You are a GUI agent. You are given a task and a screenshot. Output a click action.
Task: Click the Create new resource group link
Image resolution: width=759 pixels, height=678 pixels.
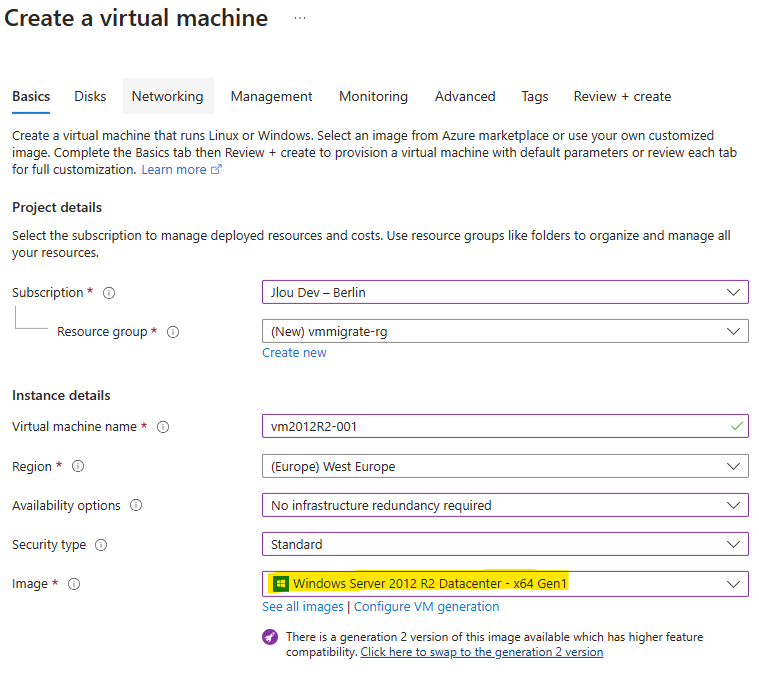tap(294, 353)
